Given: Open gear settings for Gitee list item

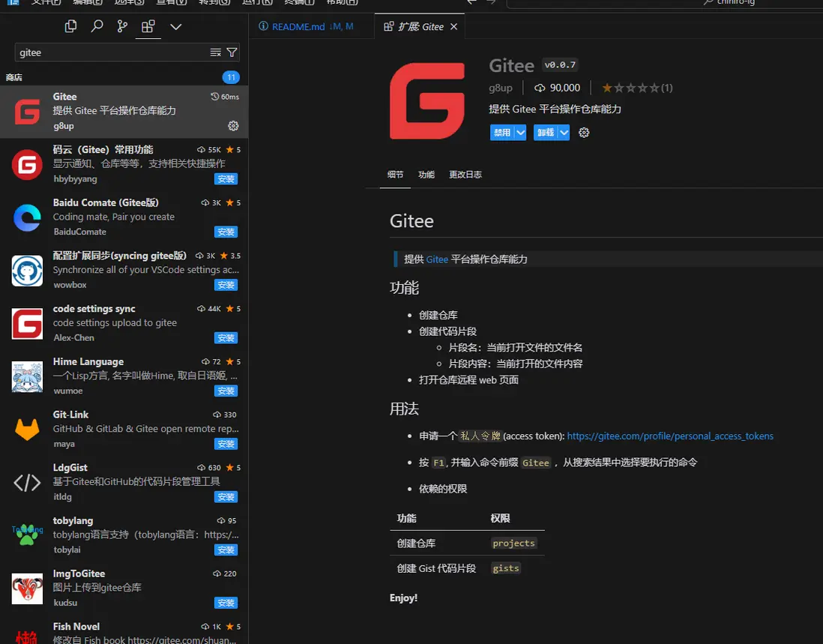Looking at the screenshot, I should (233, 126).
